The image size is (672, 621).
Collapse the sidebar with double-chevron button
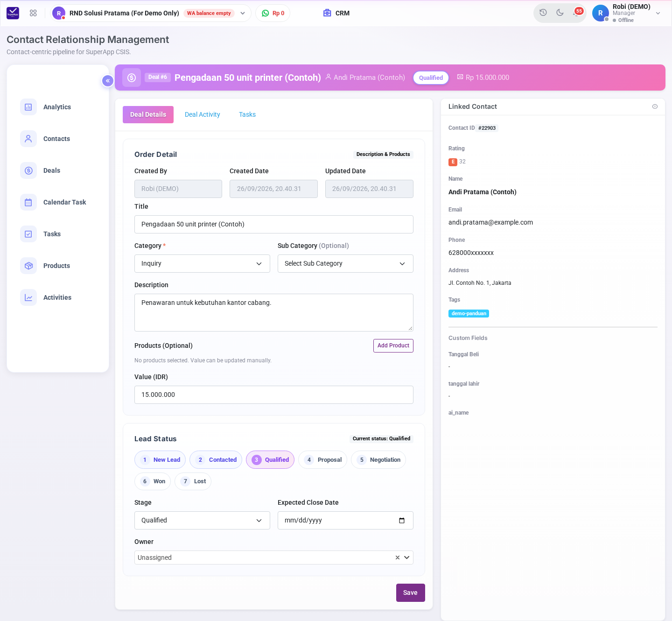(x=108, y=81)
